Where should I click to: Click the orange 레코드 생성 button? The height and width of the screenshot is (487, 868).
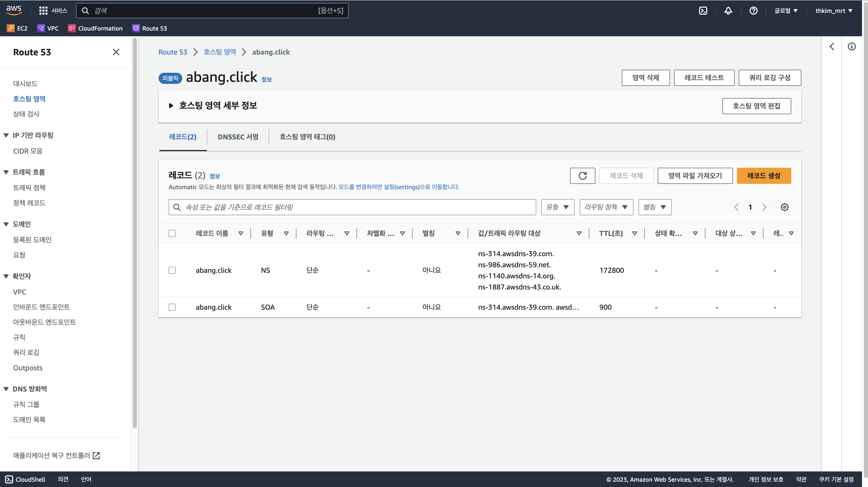(763, 176)
